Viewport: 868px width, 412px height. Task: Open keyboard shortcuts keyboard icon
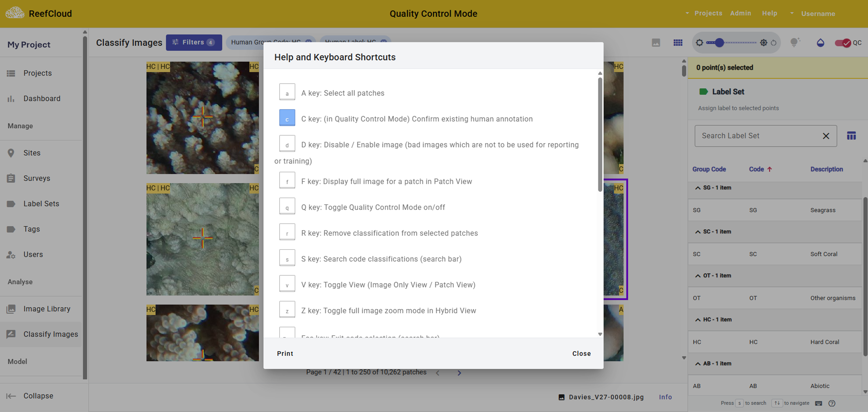818,403
